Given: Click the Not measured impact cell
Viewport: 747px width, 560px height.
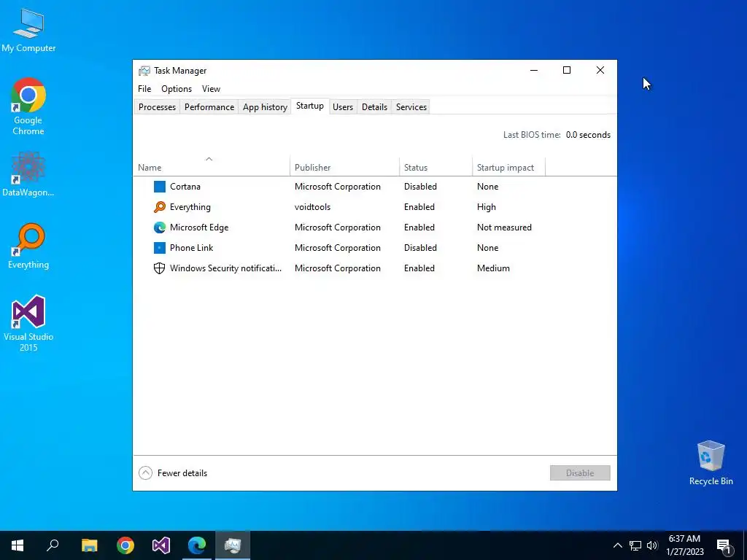Looking at the screenshot, I should point(504,227).
